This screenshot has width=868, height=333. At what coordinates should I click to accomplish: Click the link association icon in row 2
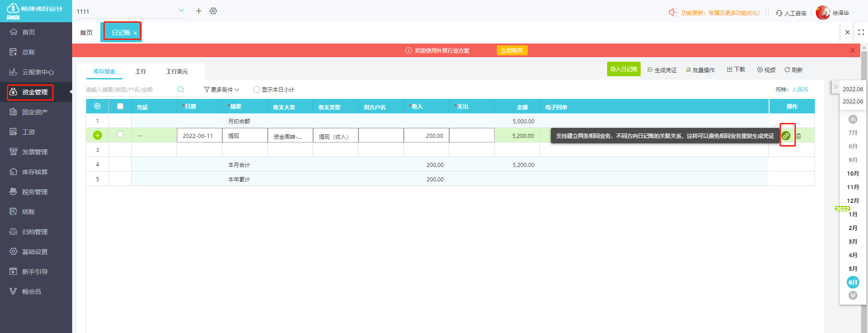point(786,136)
